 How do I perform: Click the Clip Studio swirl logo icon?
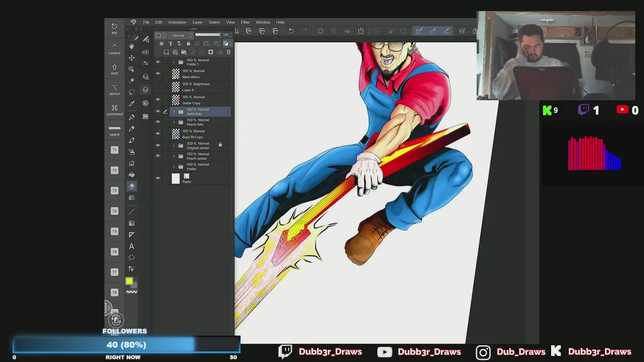[133, 22]
